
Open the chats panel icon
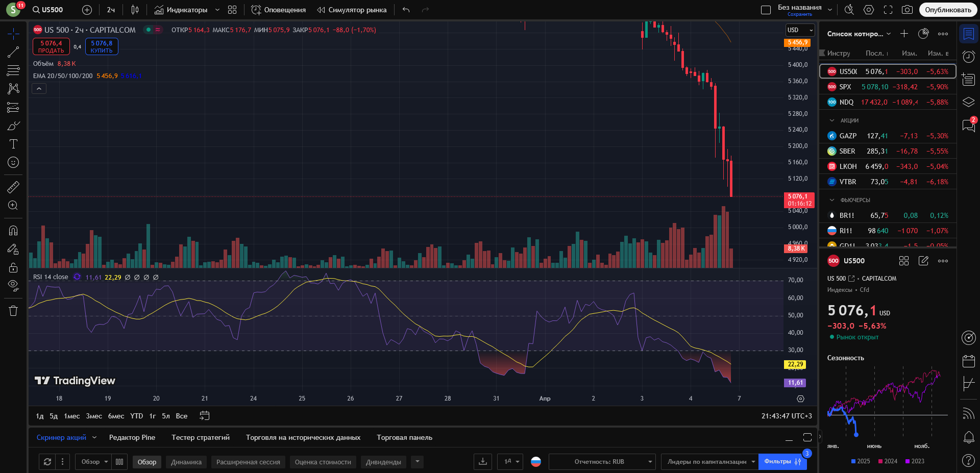click(x=968, y=125)
